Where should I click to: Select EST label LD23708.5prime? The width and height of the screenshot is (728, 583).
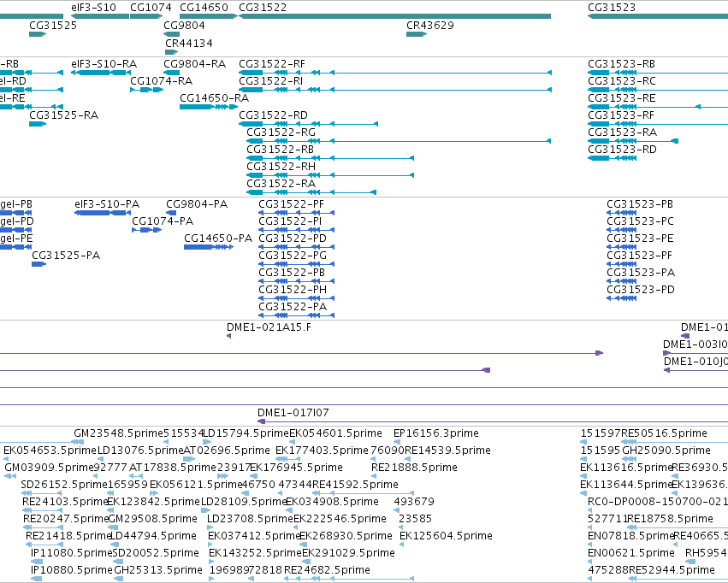tap(251, 519)
